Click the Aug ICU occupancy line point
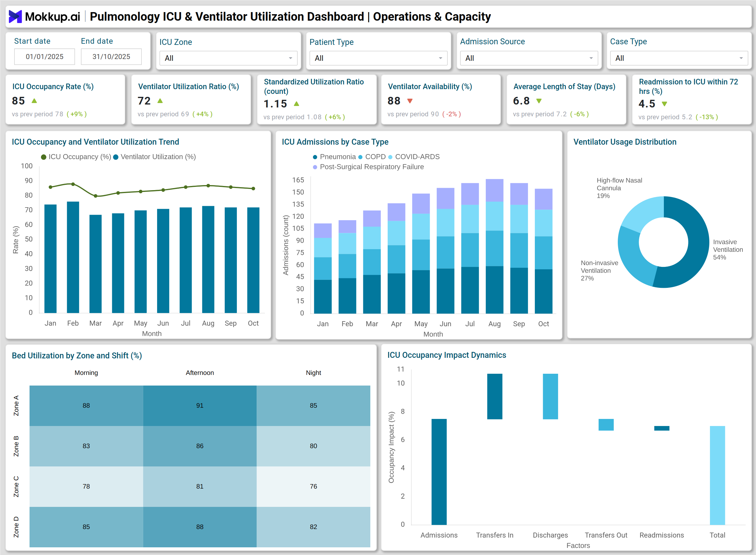The height and width of the screenshot is (555, 756). [208, 185]
